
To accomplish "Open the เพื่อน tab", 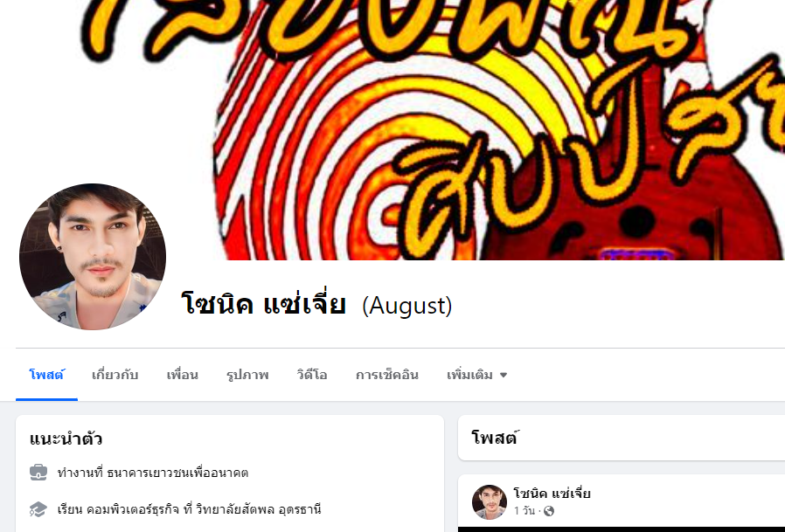I will 182,375.
